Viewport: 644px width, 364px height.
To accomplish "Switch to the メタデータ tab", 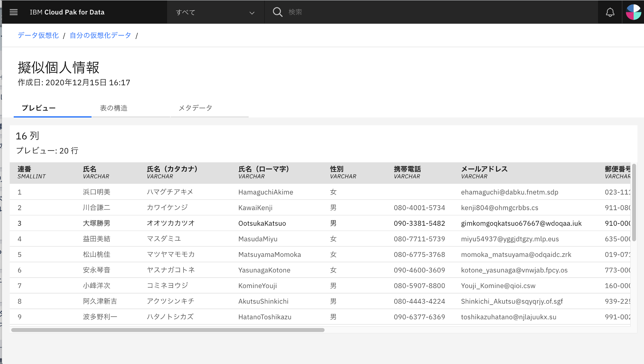I will tap(195, 108).
